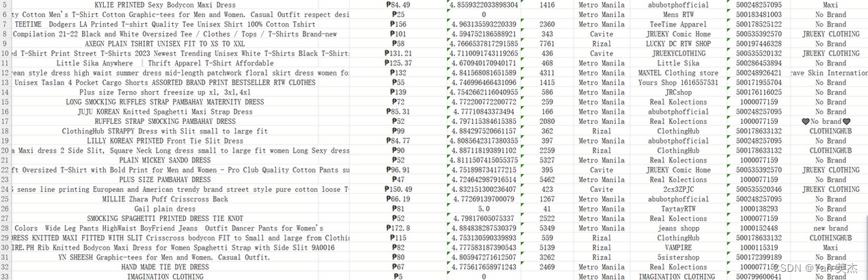Select the price cell ₱139
Screen dimensions: 868x280
point(398,92)
